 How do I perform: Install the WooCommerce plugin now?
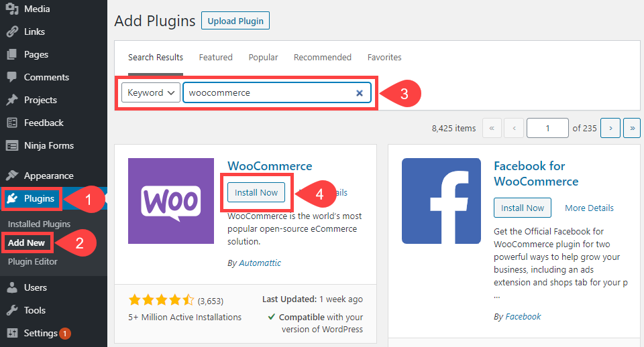coord(256,192)
